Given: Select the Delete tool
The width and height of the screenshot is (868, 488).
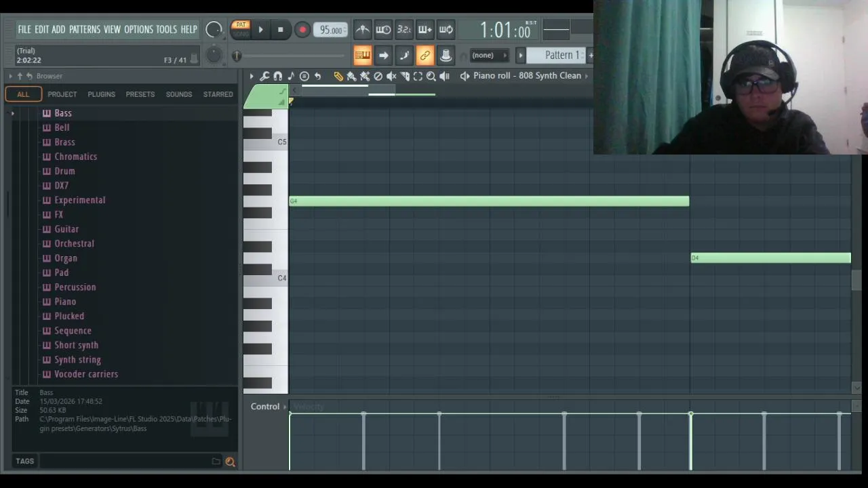Looking at the screenshot, I should coord(378,76).
